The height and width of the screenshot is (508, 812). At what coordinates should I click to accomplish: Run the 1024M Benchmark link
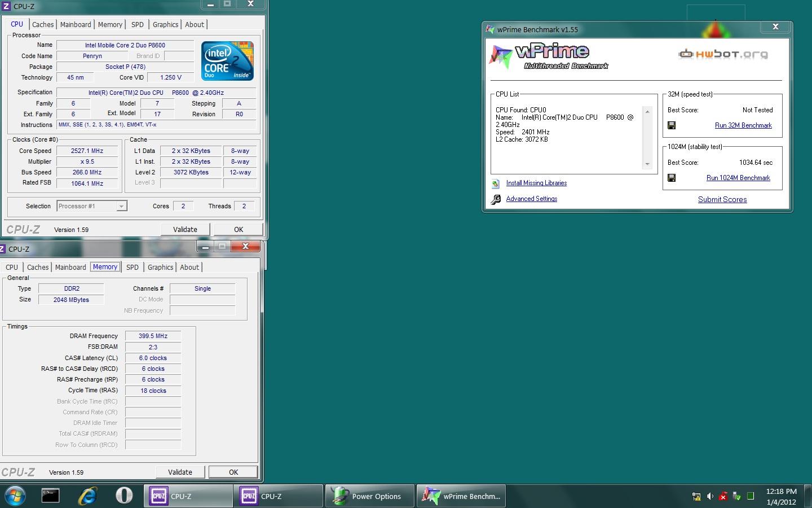tap(738, 178)
